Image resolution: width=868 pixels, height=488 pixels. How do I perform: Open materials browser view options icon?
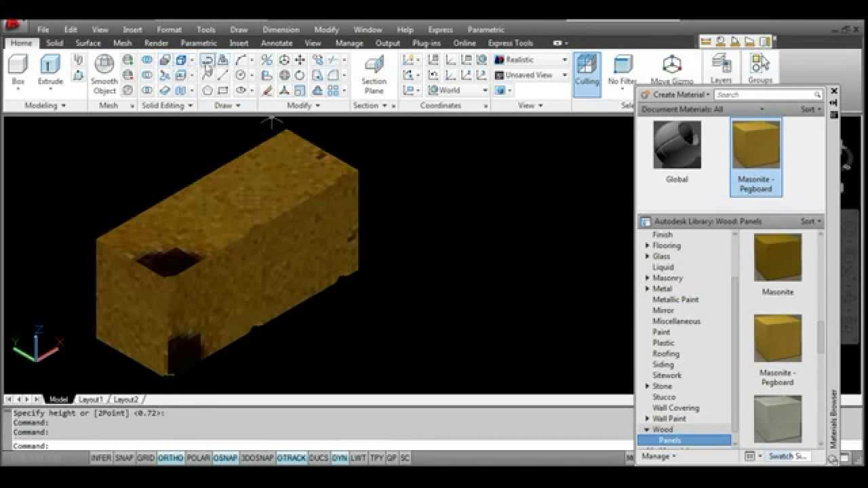[749, 456]
